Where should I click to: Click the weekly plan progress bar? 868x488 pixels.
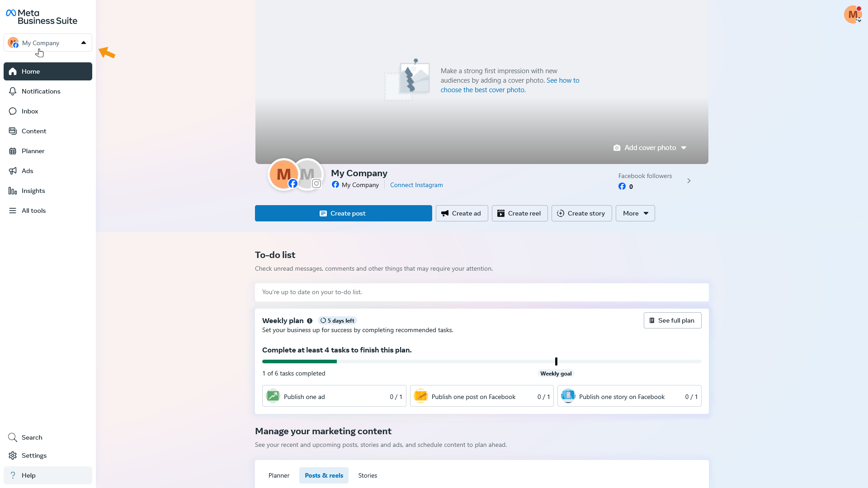pyautogui.click(x=482, y=361)
